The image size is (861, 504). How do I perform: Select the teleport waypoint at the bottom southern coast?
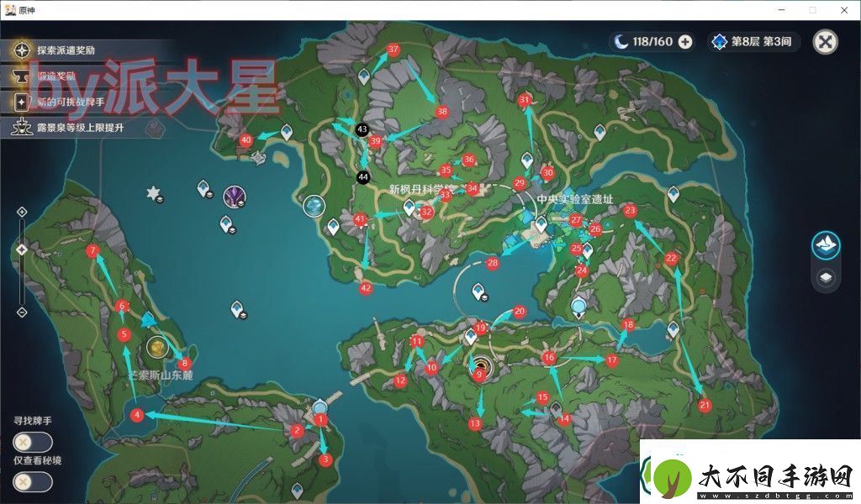(297, 489)
